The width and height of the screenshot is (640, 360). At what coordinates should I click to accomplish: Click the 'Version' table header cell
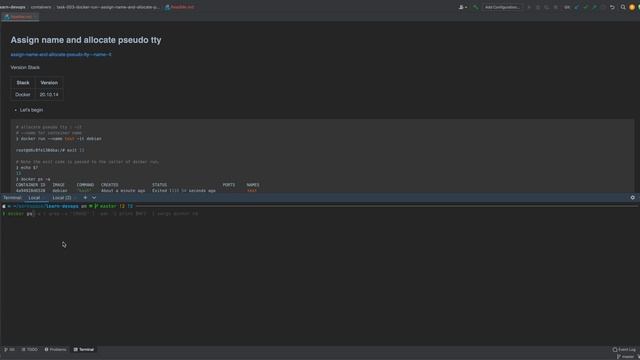[49, 82]
